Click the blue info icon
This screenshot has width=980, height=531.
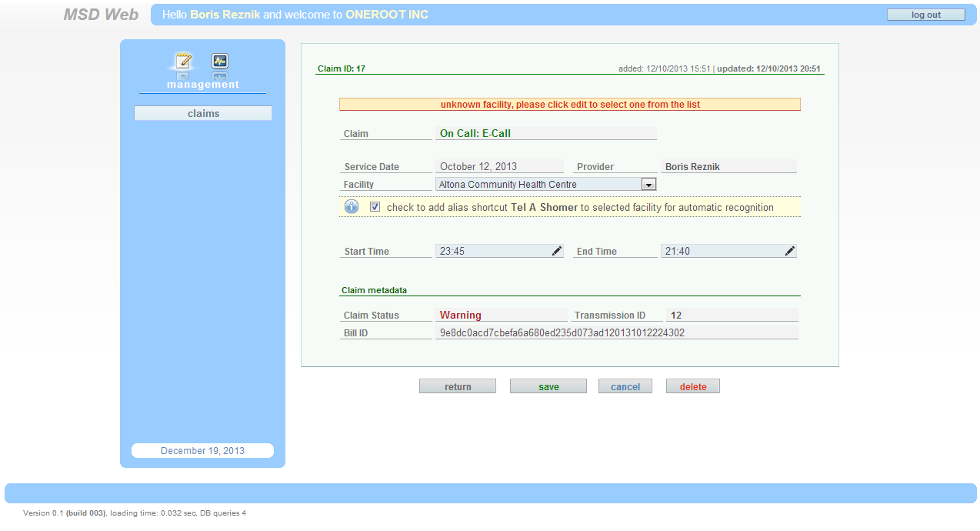pyautogui.click(x=352, y=207)
